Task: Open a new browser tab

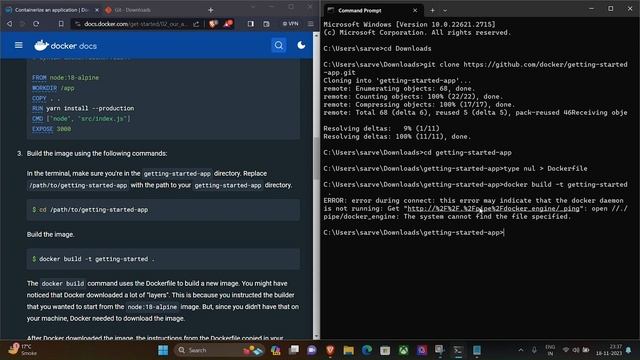Action: coord(211,10)
